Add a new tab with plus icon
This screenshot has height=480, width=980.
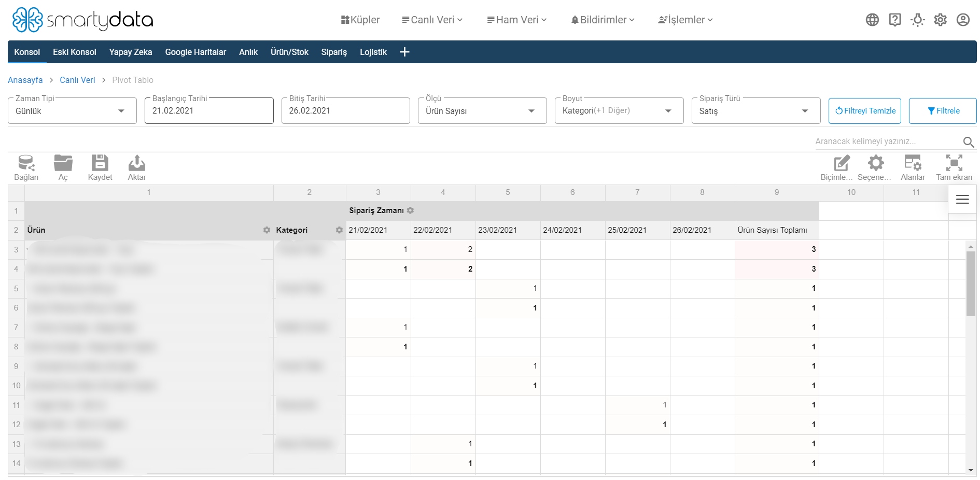coord(405,52)
